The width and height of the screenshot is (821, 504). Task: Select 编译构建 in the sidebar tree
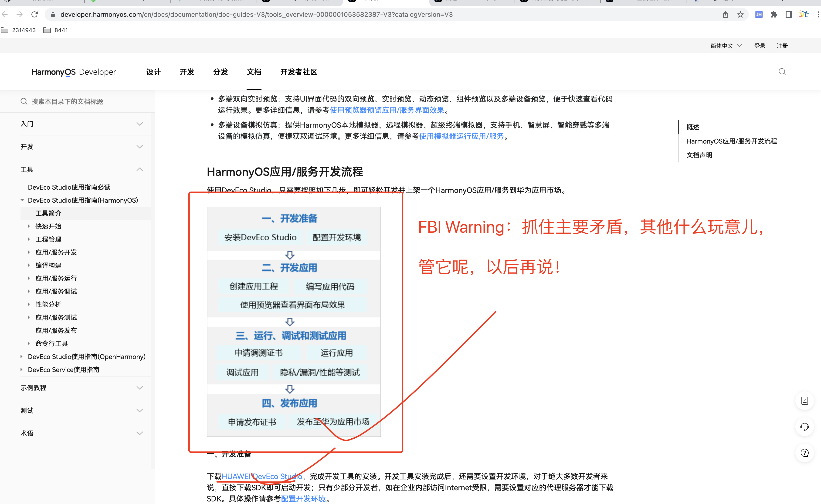tap(48, 265)
